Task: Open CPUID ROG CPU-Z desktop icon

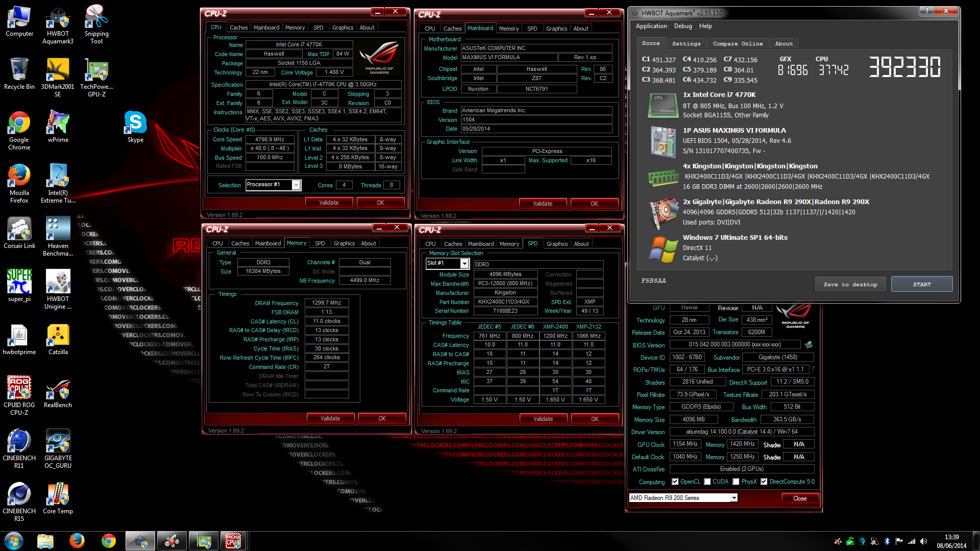Action: (19, 396)
